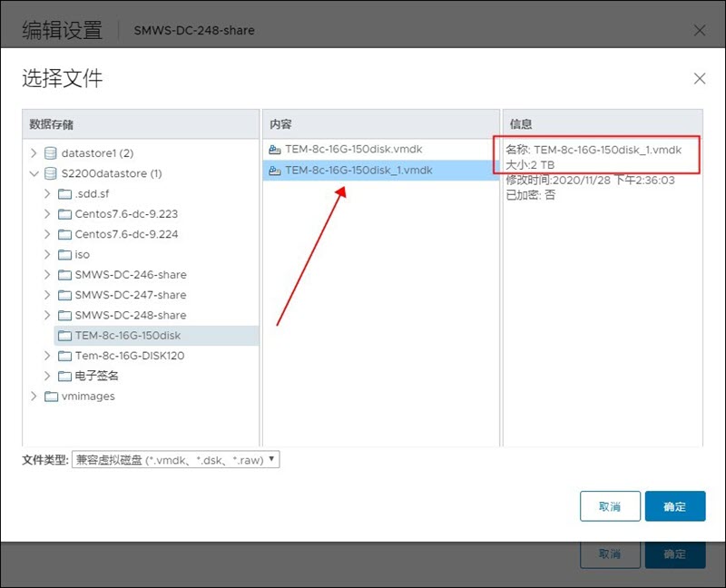Expand the datastore1 tree node

34,153
